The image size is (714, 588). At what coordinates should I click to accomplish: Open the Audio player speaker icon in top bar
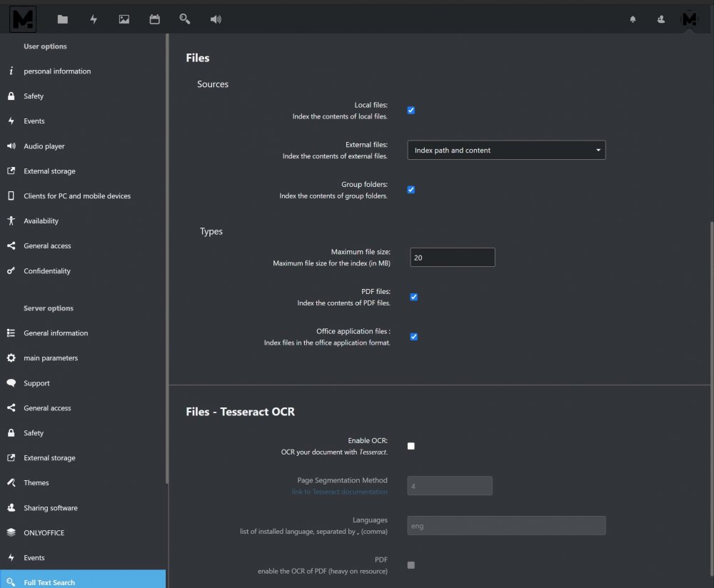216,19
